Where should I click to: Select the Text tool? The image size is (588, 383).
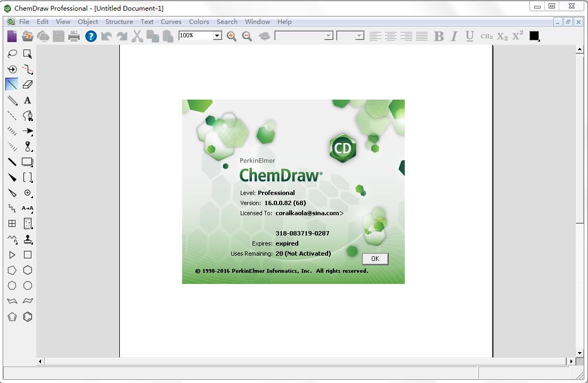point(28,101)
